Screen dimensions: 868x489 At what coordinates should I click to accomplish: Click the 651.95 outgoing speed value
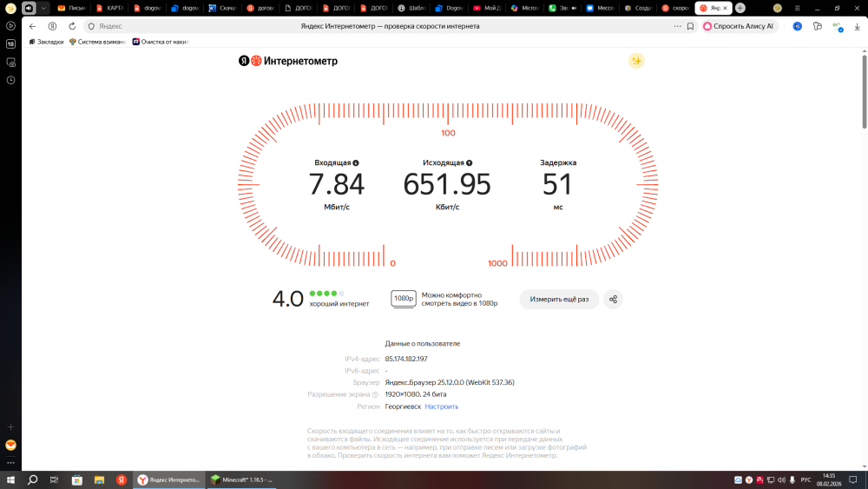tap(447, 184)
